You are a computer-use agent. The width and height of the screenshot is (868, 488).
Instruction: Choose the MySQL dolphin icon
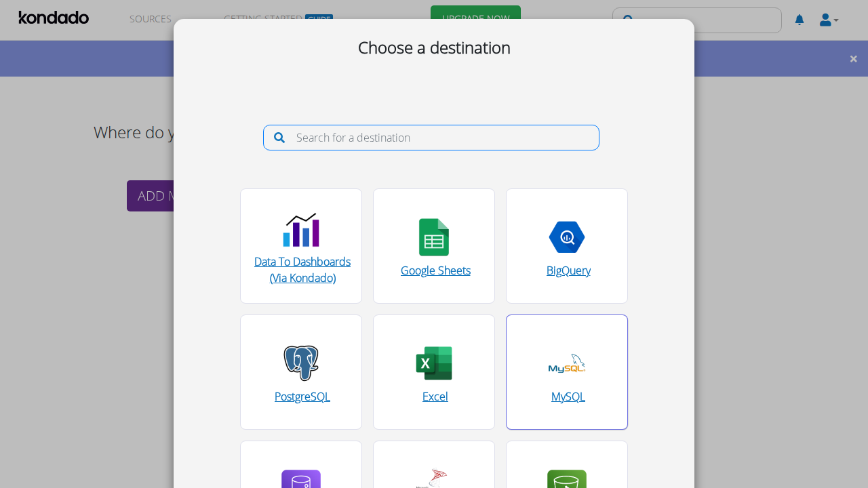pyautogui.click(x=567, y=364)
